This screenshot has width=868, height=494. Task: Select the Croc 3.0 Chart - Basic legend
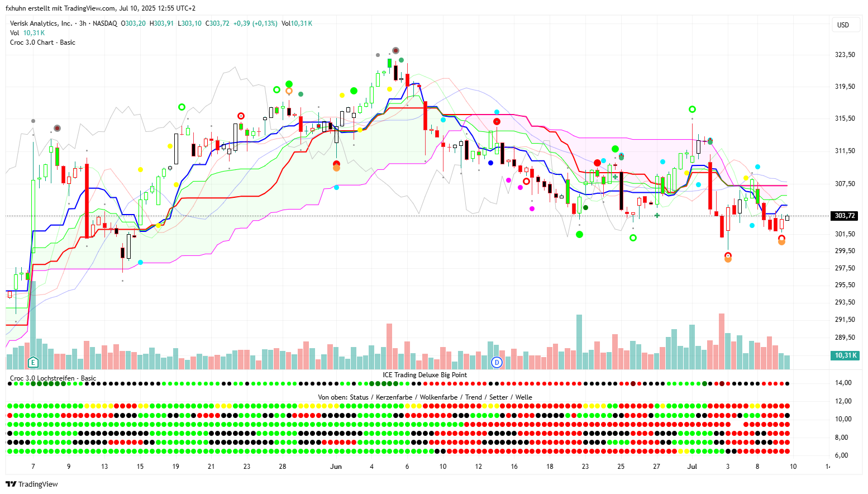pyautogui.click(x=42, y=42)
